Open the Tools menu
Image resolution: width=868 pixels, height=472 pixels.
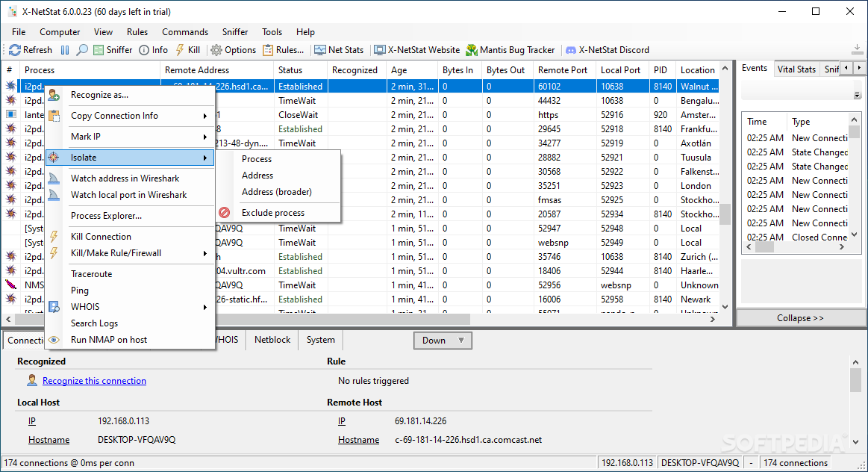tap(272, 32)
